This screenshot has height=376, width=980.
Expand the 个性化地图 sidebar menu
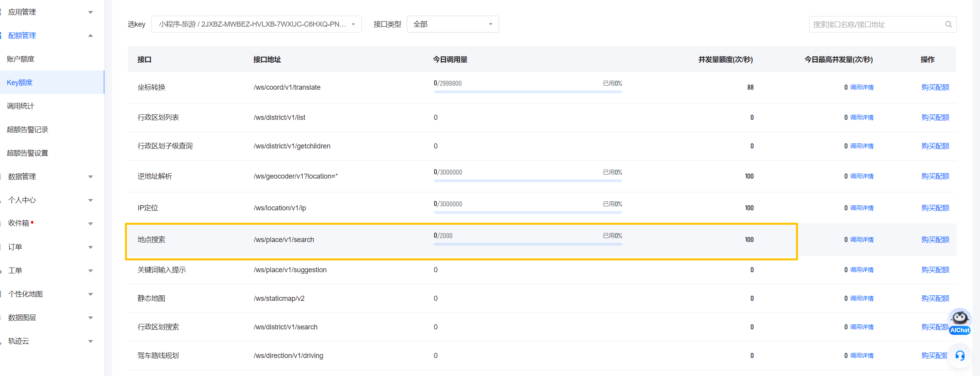click(x=49, y=294)
